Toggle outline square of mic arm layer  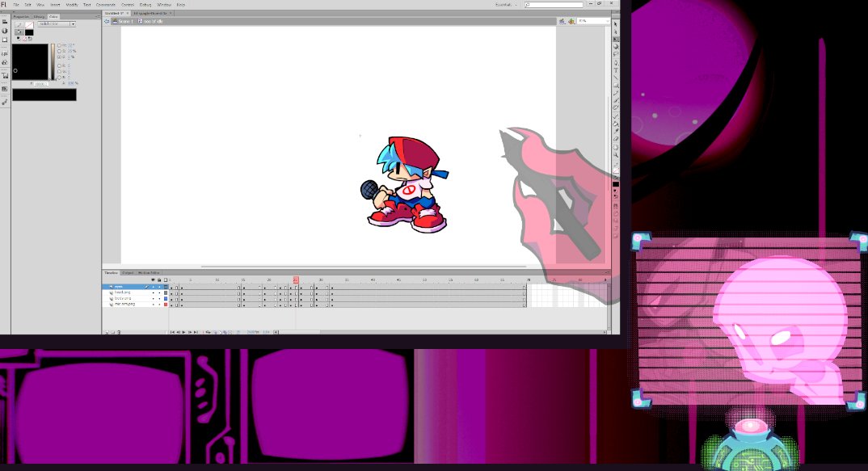[x=166, y=305]
